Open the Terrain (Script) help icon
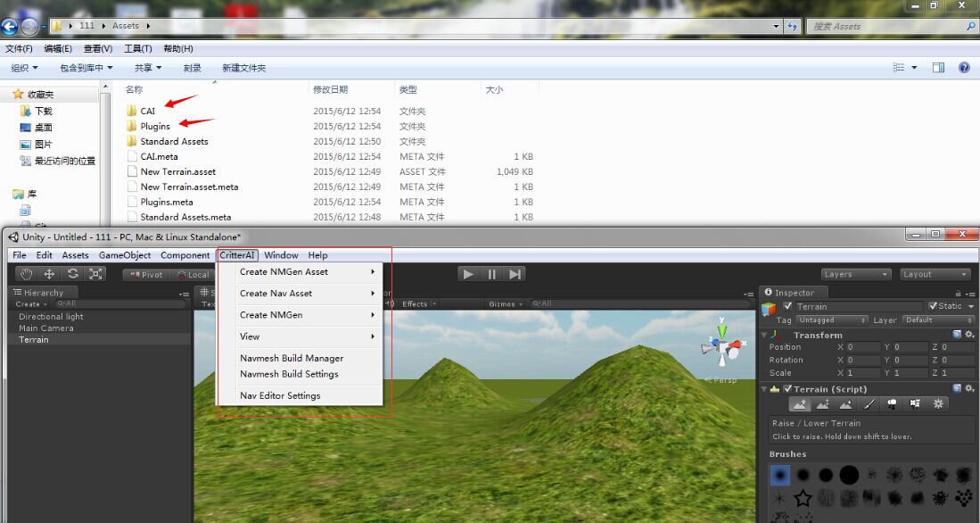980x523 pixels. tap(957, 388)
